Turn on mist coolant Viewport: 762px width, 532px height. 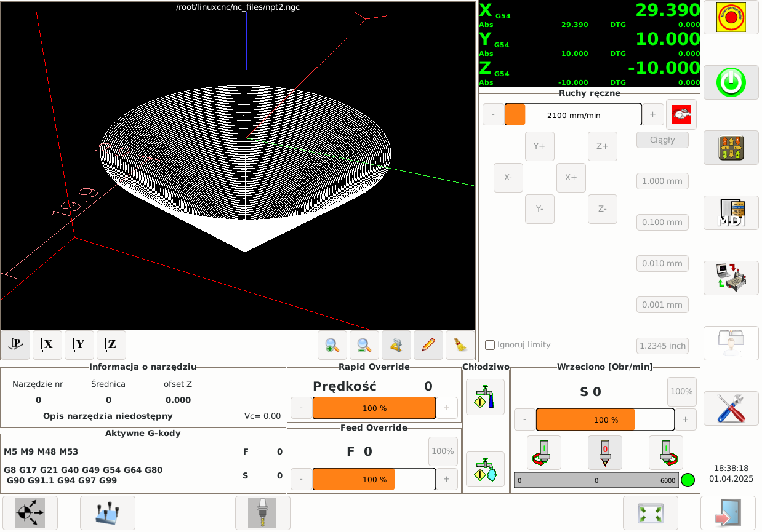coord(485,470)
